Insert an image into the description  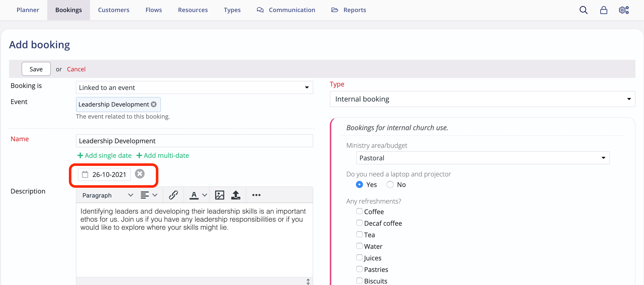[x=219, y=195]
